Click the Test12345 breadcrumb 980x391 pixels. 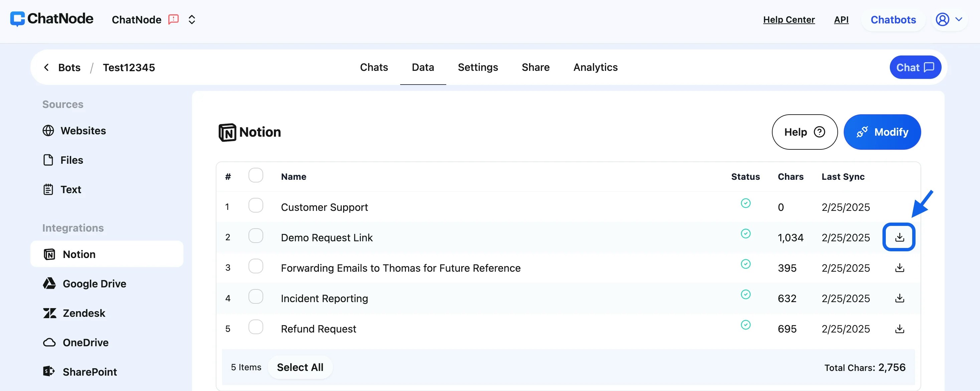pos(129,68)
